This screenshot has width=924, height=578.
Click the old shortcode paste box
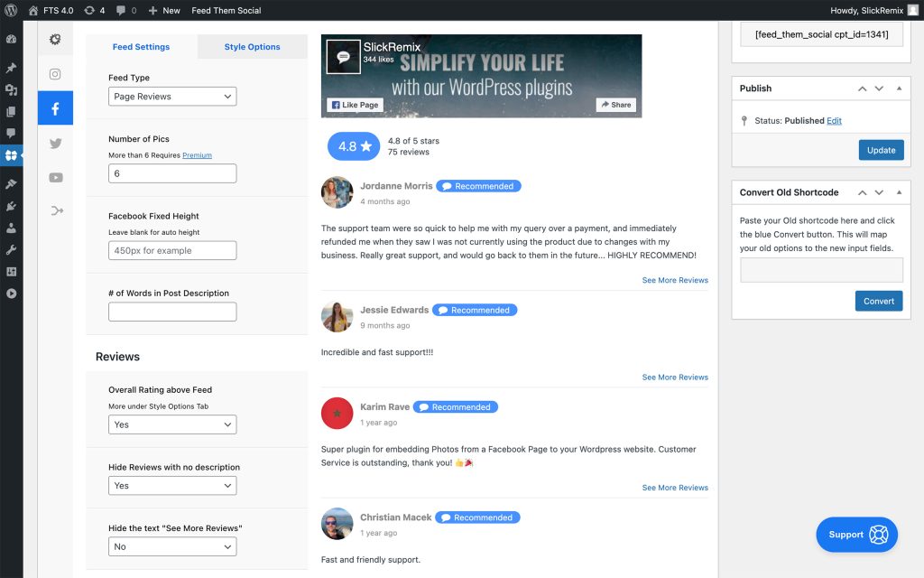click(x=821, y=270)
